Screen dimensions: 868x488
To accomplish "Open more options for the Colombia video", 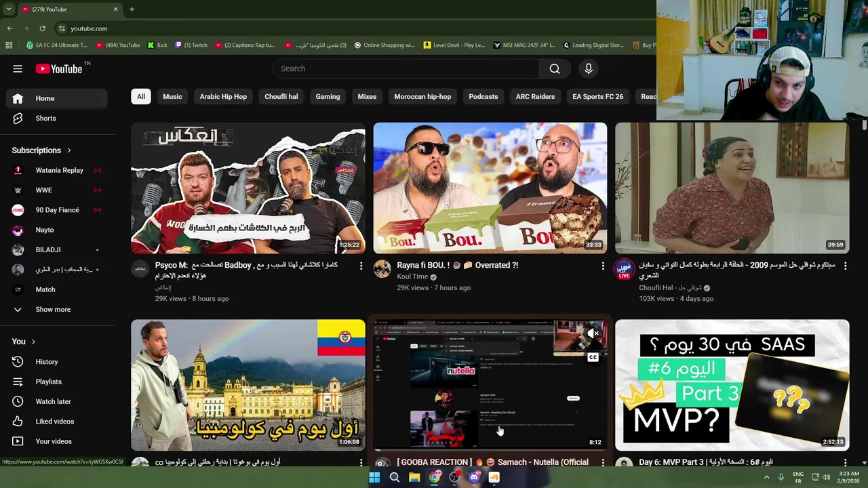I will pos(361,463).
